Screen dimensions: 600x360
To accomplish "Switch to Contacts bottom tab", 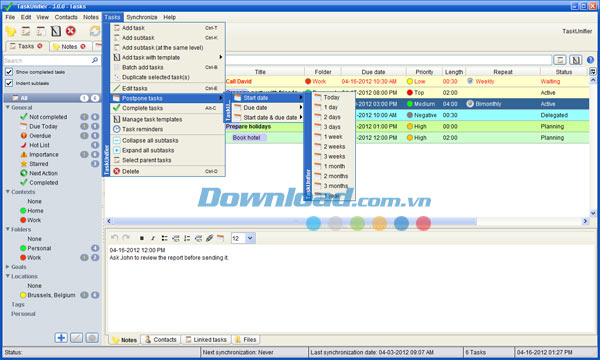I will click(x=161, y=340).
